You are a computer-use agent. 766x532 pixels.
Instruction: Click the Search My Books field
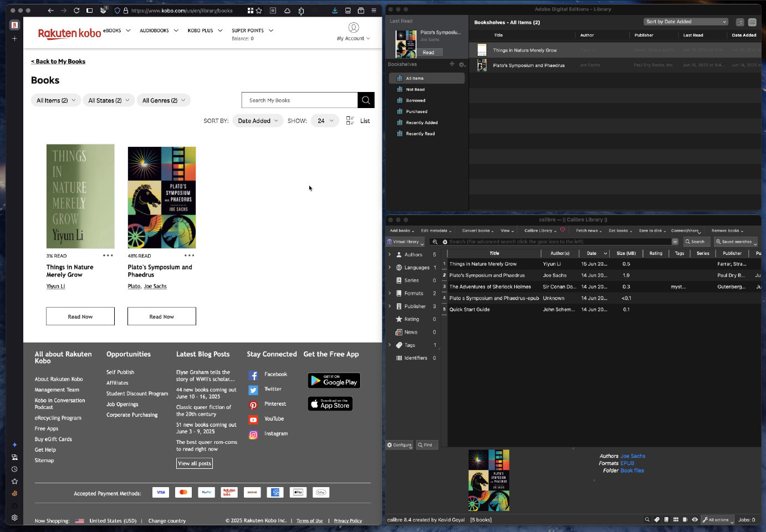click(x=299, y=100)
